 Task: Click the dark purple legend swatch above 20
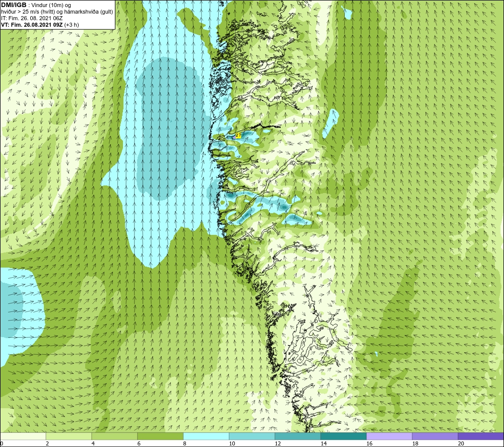[x=481, y=436]
